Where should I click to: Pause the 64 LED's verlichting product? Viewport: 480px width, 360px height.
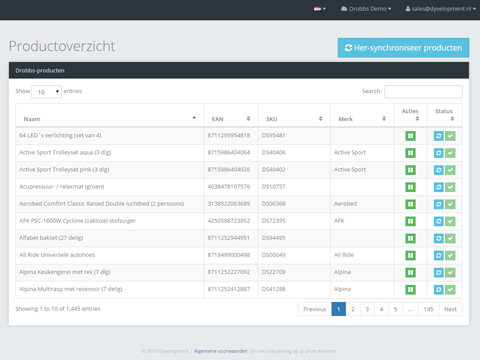(410, 136)
